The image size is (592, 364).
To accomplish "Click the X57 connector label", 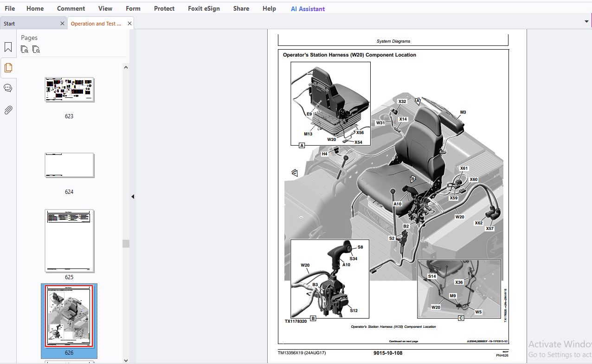I will [490, 229].
